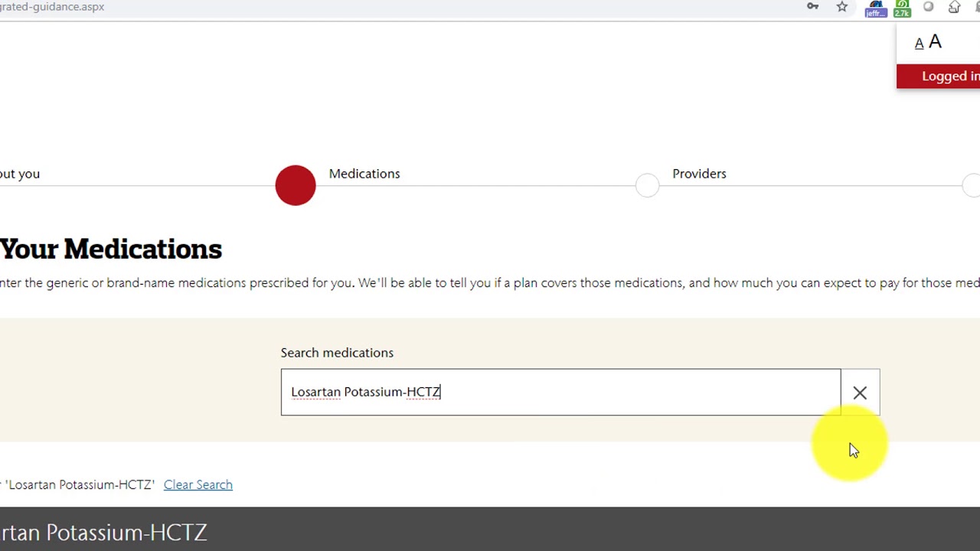
Task: Bookmark this page with the star icon
Action: (x=842, y=7)
